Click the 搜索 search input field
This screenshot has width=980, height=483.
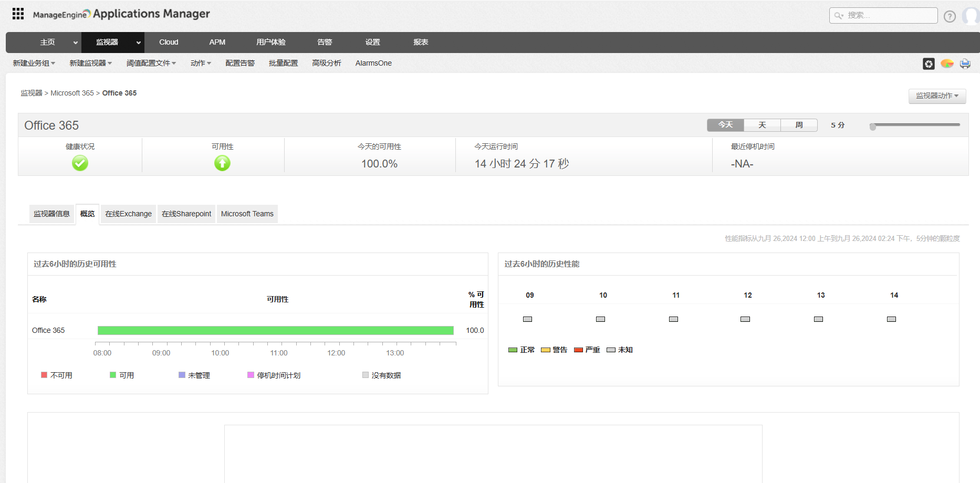(x=883, y=15)
